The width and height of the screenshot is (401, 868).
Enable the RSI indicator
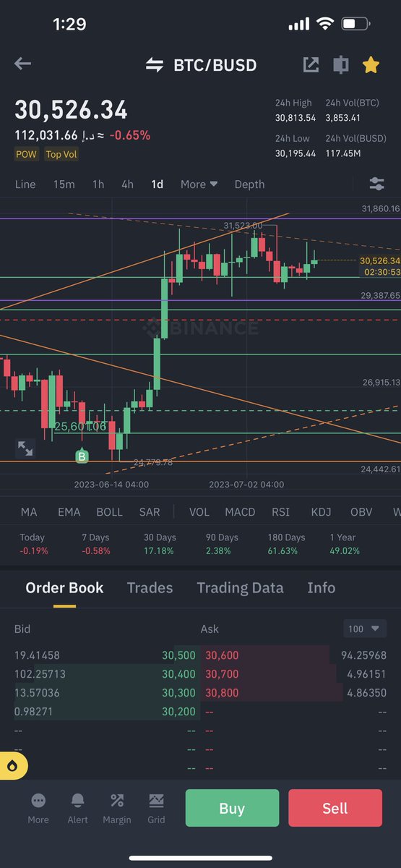point(280,511)
